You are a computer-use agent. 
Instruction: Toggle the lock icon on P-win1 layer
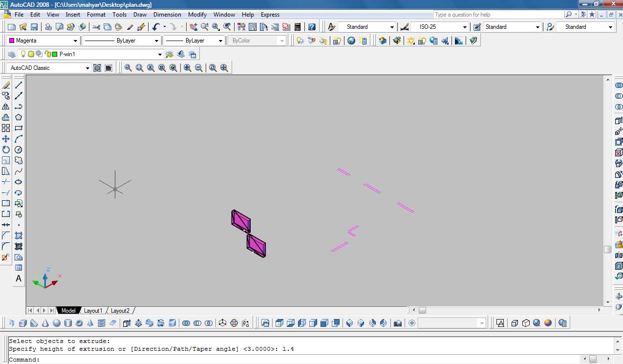pos(47,54)
